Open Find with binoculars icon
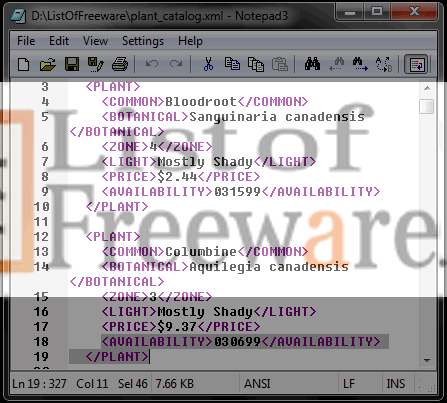The image size is (447, 403). coord(312,64)
